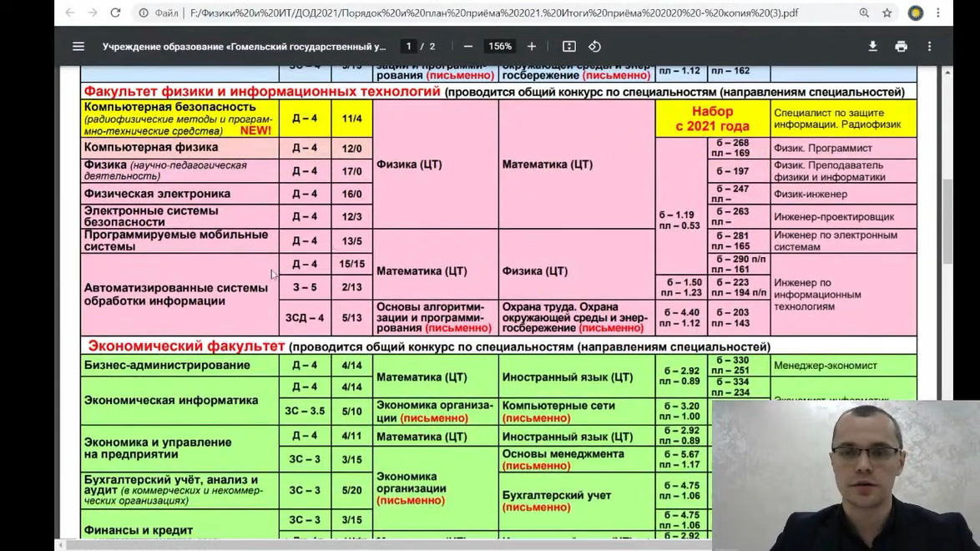Click the red 'NEW!' label

tap(255, 130)
